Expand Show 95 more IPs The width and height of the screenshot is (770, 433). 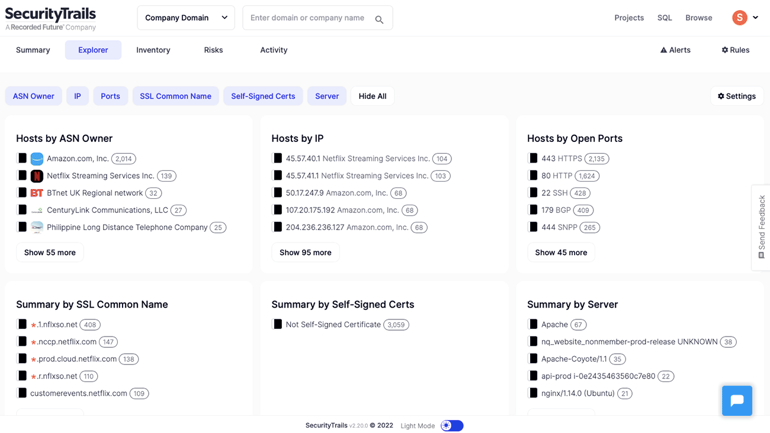point(305,252)
